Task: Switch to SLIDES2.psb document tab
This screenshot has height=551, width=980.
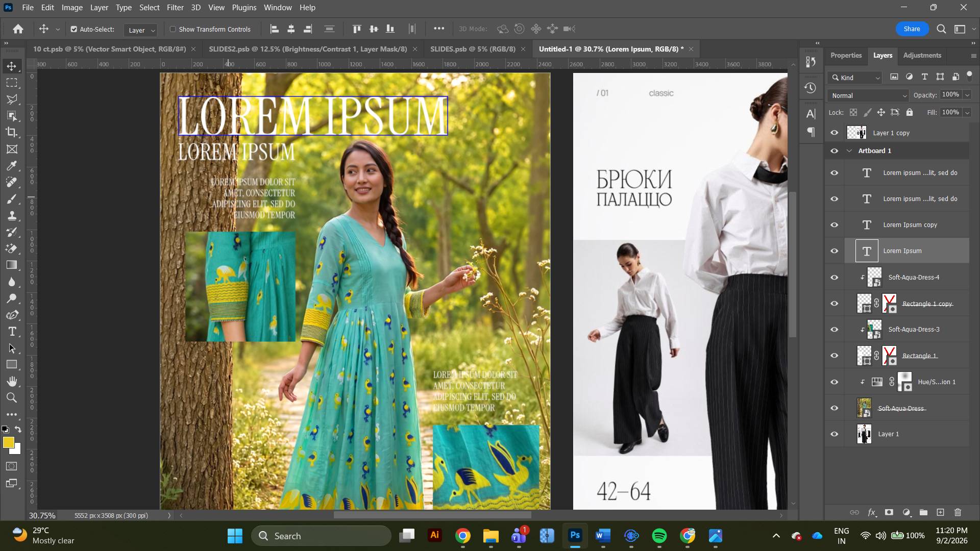Action: (x=308, y=49)
